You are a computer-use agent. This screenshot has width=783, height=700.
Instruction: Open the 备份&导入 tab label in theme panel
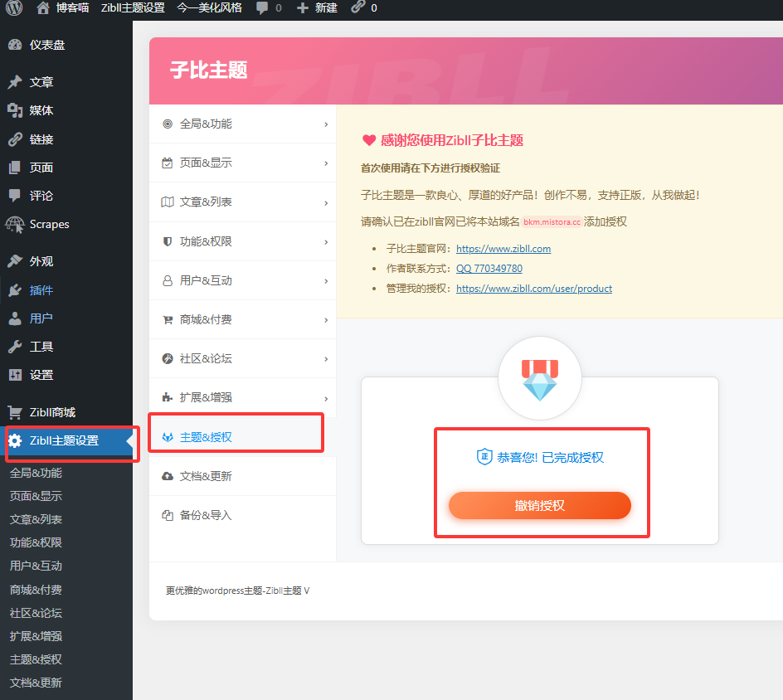click(205, 515)
